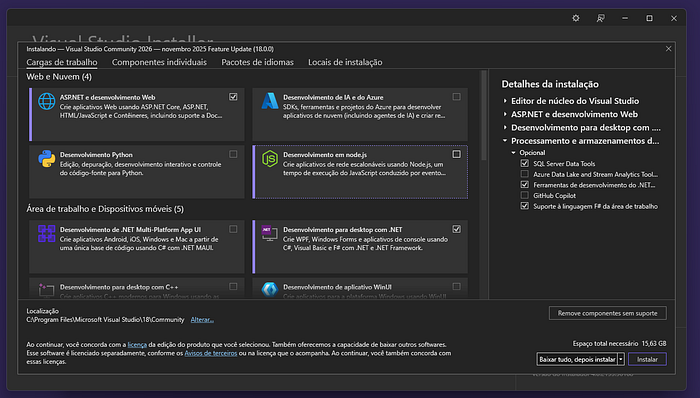Switch to Locais de instalação tab

click(345, 62)
